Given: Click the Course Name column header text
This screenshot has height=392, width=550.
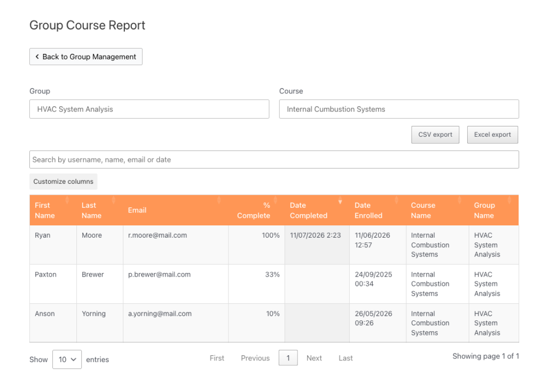Looking at the screenshot, I should tap(423, 210).
